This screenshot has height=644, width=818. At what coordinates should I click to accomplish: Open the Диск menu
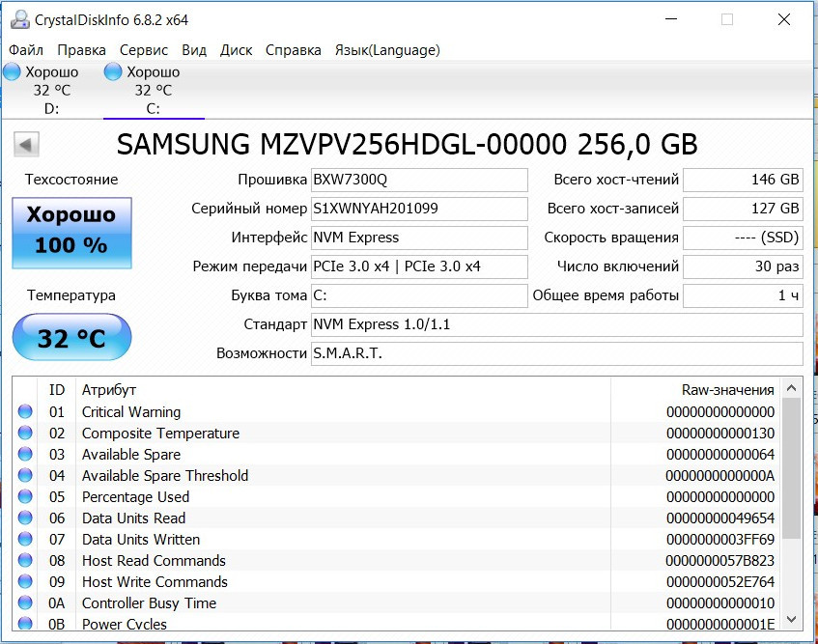236,50
